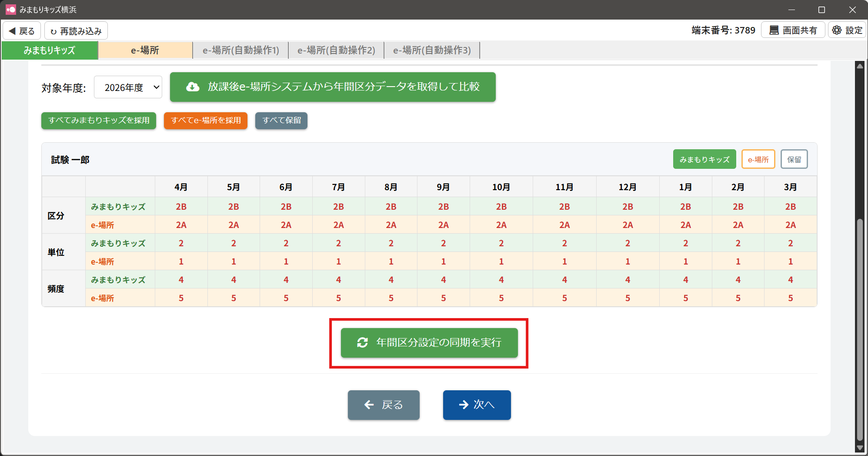Click the gear settings icon

(837, 30)
